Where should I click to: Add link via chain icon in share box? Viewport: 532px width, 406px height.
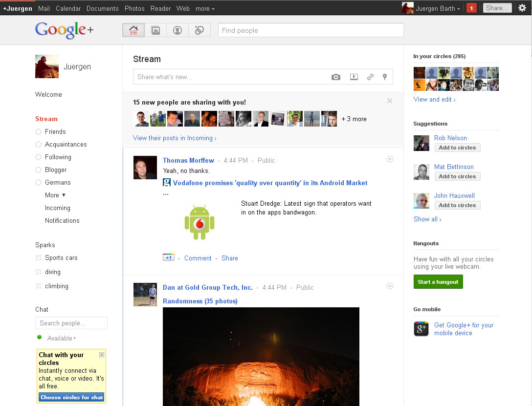pos(370,77)
